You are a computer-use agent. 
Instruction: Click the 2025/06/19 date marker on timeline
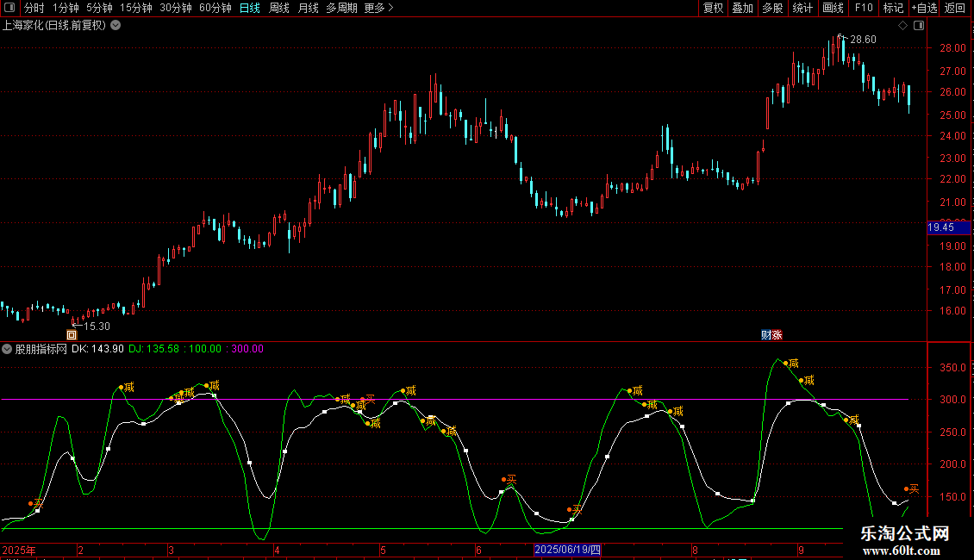click(567, 550)
